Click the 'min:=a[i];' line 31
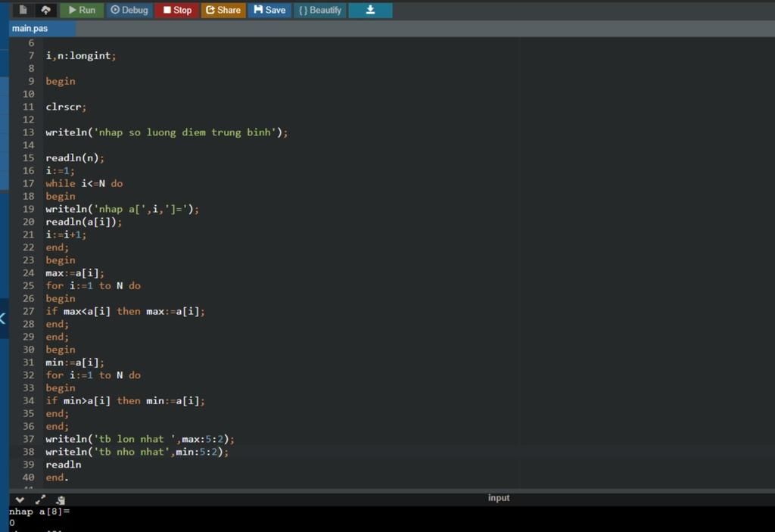The width and height of the screenshot is (775, 532). (x=75, y=362)
